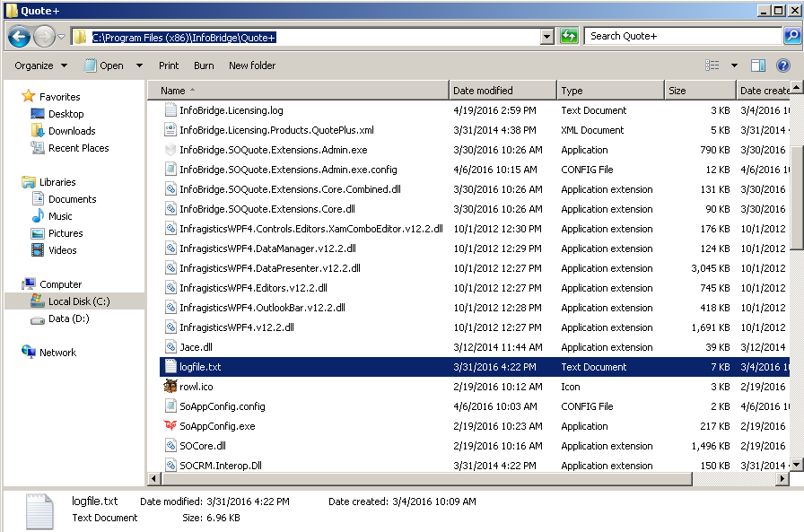Click the address bar path field
The width and height of the screenshot is (804, 532).
pos(307,37)
